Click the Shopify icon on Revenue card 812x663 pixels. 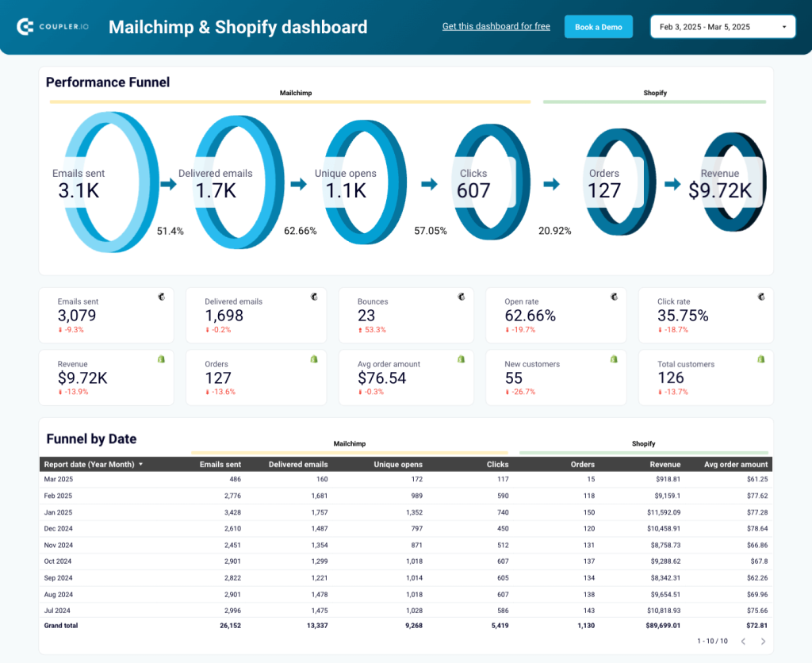click(x=162, y=359)
